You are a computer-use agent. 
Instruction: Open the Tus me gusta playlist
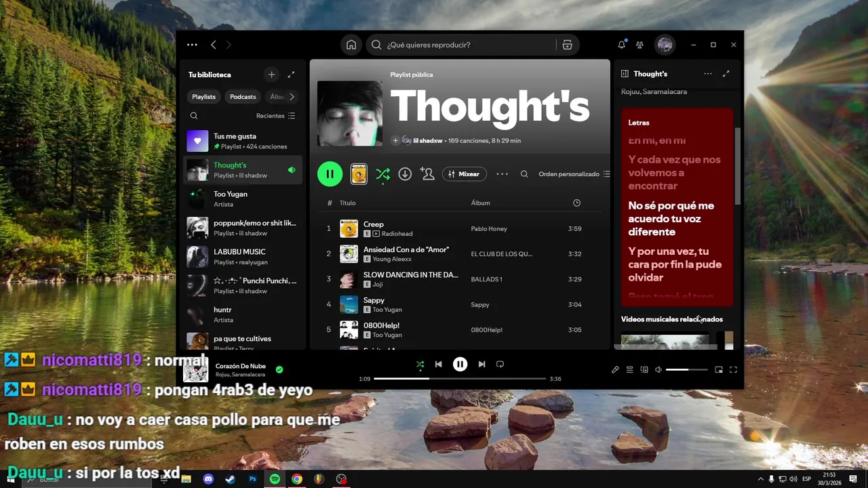(x=243, y=141)
